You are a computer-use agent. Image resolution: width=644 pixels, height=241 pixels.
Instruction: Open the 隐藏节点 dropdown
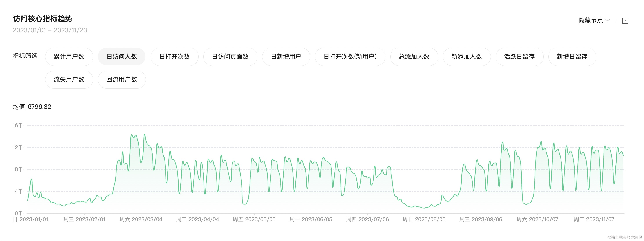pos(594,20)
